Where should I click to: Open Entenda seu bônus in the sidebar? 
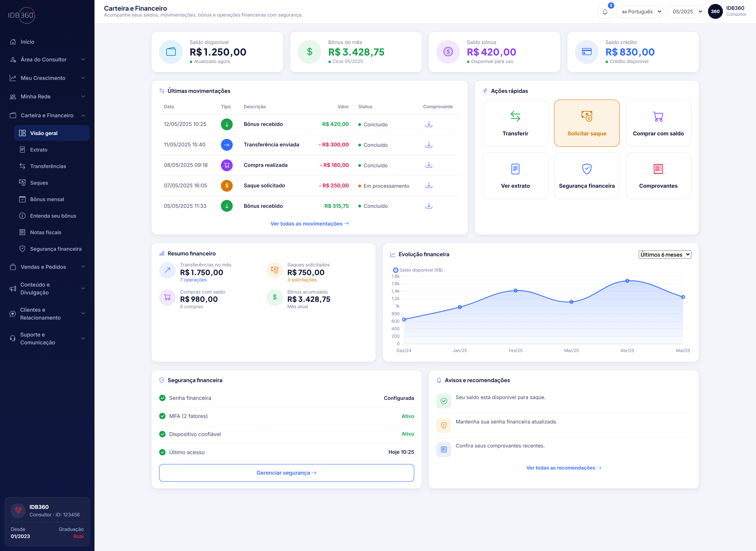[52, 216]
